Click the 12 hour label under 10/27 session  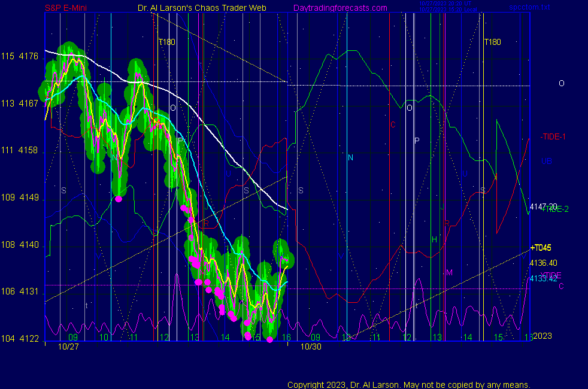[164, 338]
